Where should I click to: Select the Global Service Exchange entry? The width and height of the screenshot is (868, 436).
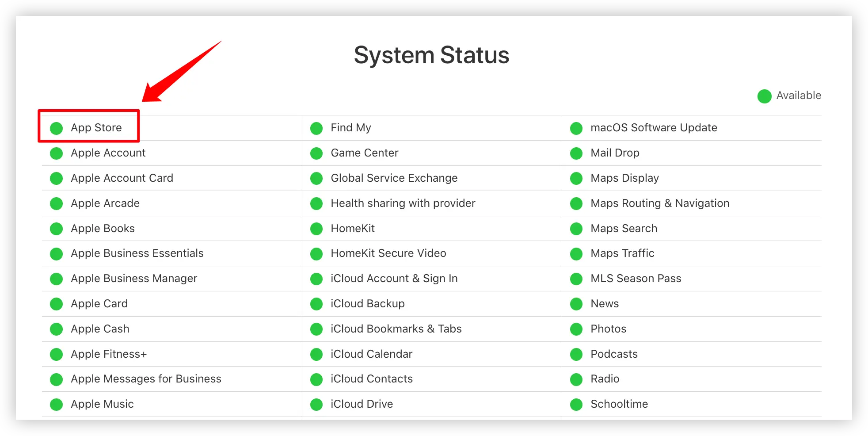pos(394,178)
